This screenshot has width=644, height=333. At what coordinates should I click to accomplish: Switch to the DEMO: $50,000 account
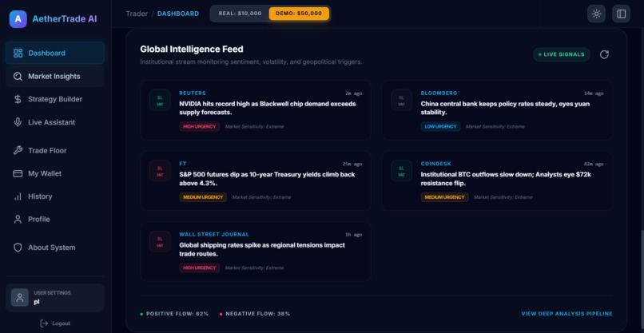coord(299,14)
